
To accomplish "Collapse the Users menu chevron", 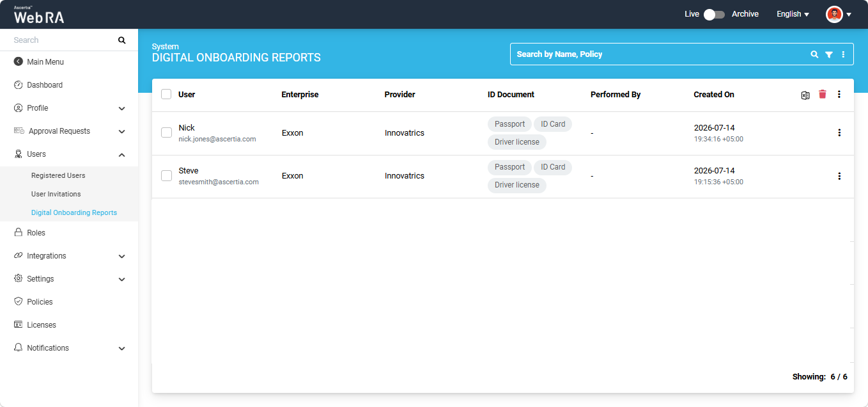I will 122,155.
